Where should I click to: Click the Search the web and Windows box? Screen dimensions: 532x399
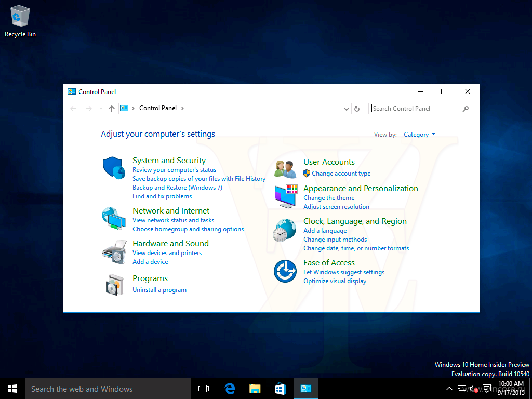click(x=108, y=389)
